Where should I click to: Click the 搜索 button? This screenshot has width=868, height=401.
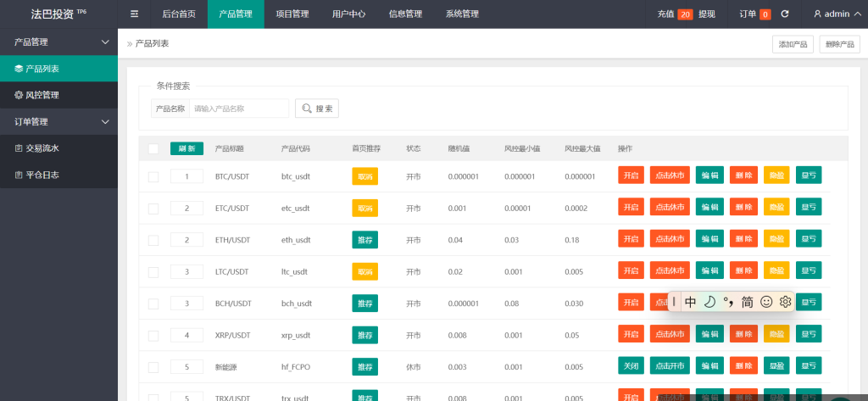click(317, 109)
